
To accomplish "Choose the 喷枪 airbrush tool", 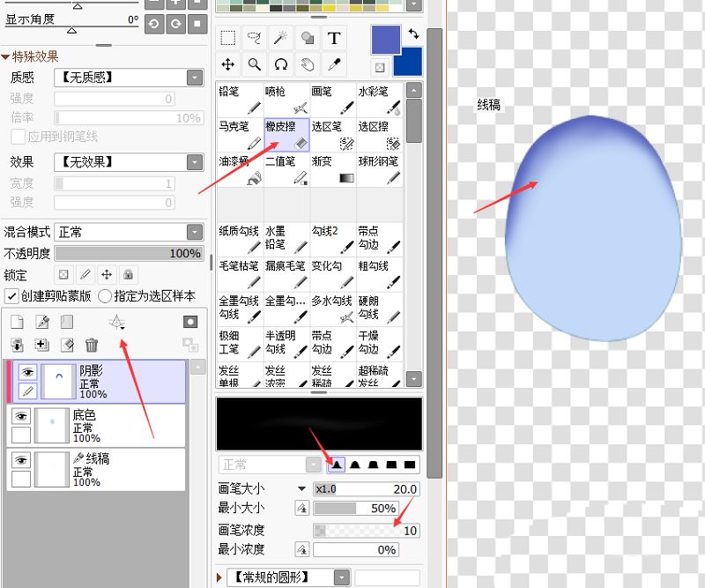I will pyautogui.click(x=286, y=100).
